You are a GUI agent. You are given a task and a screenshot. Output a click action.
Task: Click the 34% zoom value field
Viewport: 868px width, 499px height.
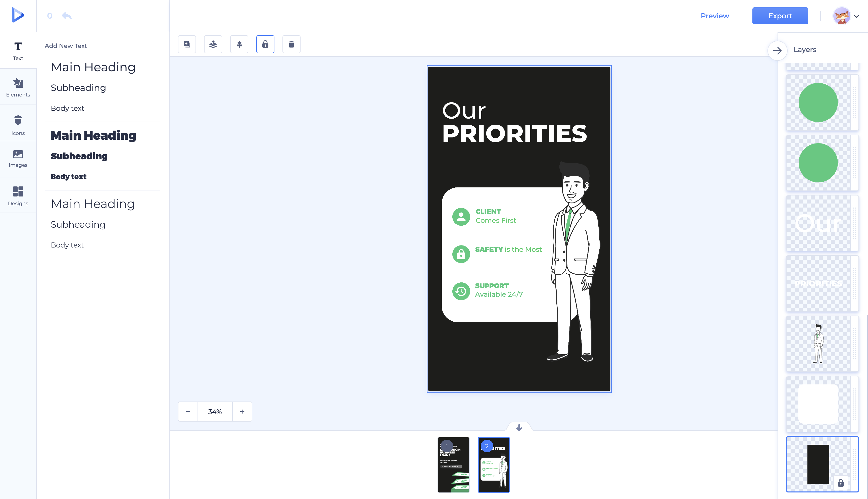click(215, 412)
